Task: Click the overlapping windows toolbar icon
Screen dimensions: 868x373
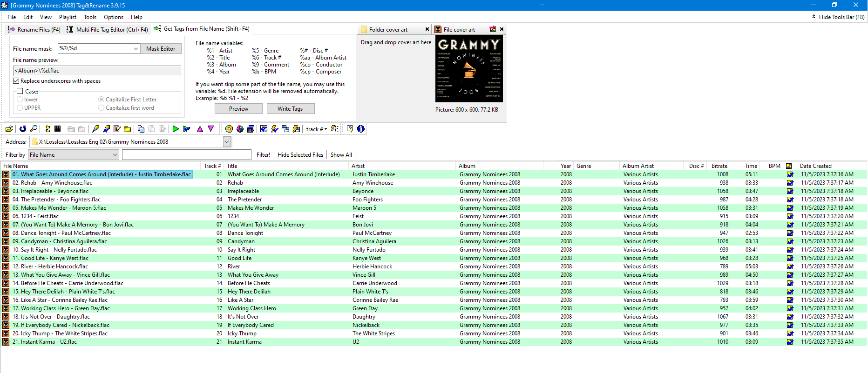Action: point(285,129)
